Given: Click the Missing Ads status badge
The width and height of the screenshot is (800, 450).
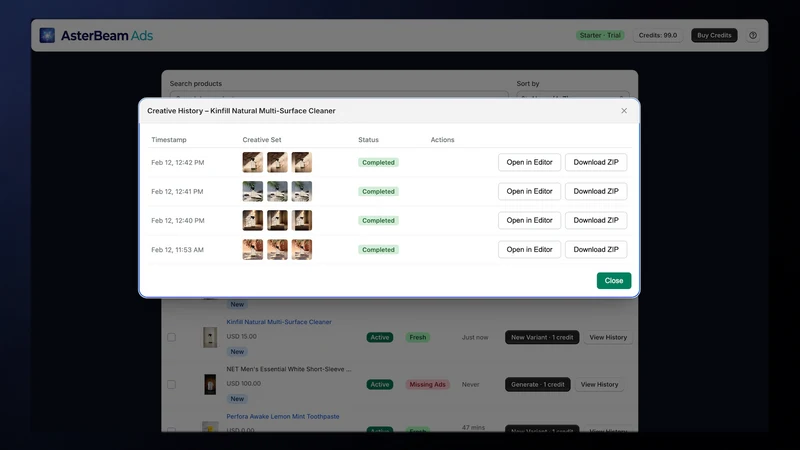Looking at the screenshot, I should pyautogui.click(x=427, y=384).
